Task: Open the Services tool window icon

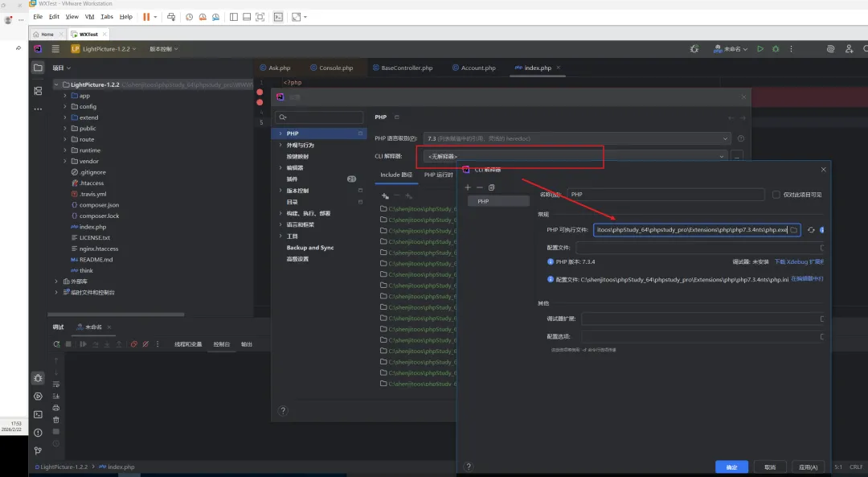Action: coord(38,396)
